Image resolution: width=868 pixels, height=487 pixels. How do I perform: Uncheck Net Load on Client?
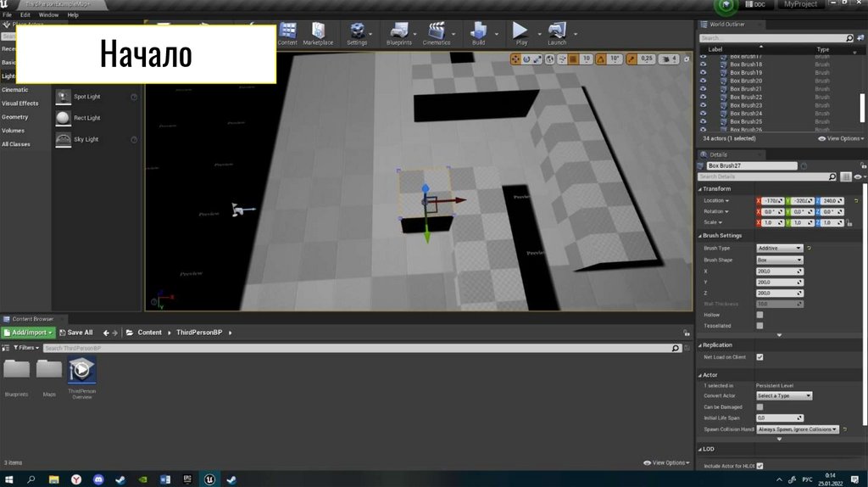pyautogui.click(x=759, y=357)
